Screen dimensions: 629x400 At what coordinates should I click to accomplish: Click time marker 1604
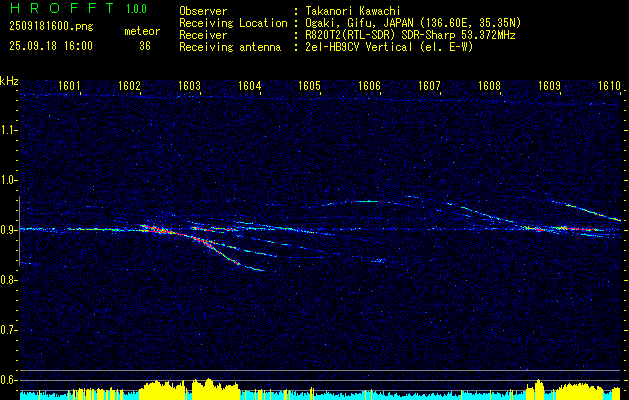pyautogui.click(x=250, y=86)
